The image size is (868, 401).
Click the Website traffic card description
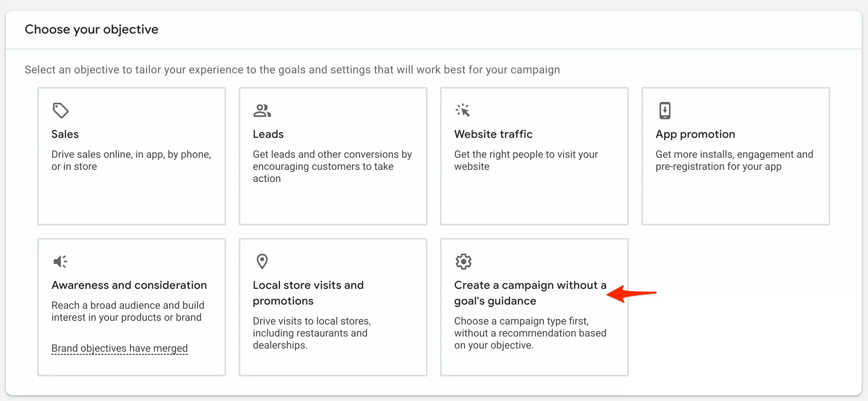[x=526, y=160]
